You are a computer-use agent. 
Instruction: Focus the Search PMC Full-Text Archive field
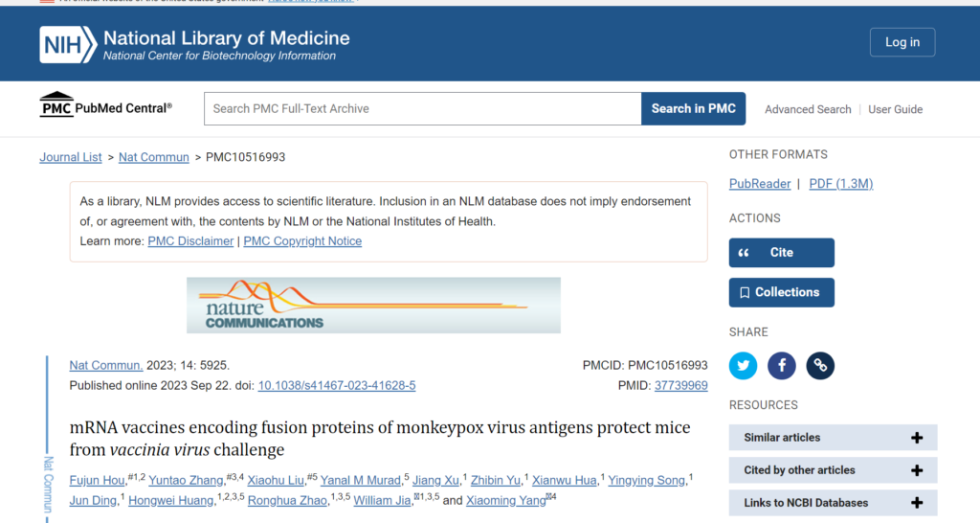[x=422, y=108]
